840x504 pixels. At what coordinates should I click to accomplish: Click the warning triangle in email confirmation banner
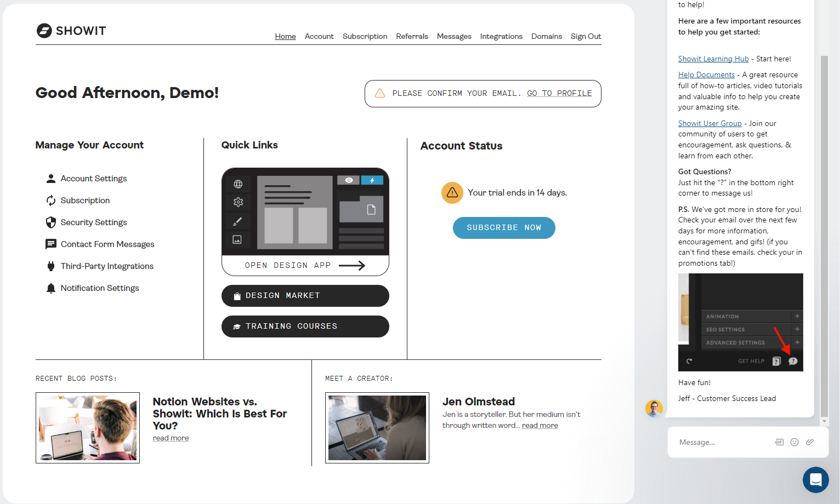pyautogui.click(x=379, y=93)
